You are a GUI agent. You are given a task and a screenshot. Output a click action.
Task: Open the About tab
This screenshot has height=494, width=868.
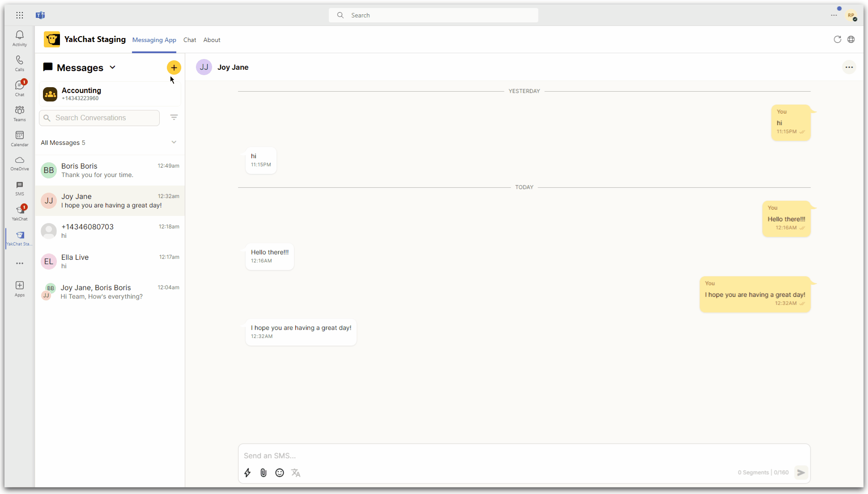pyautogui.click(x=212, y=40)
